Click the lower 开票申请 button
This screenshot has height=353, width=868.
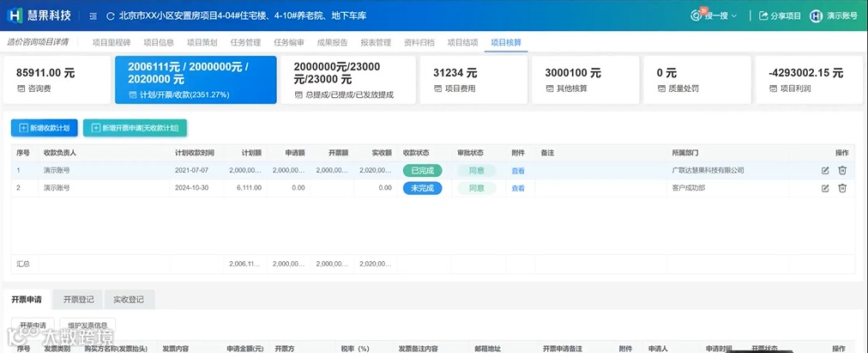pyautogui.click(x=33, y=326)
